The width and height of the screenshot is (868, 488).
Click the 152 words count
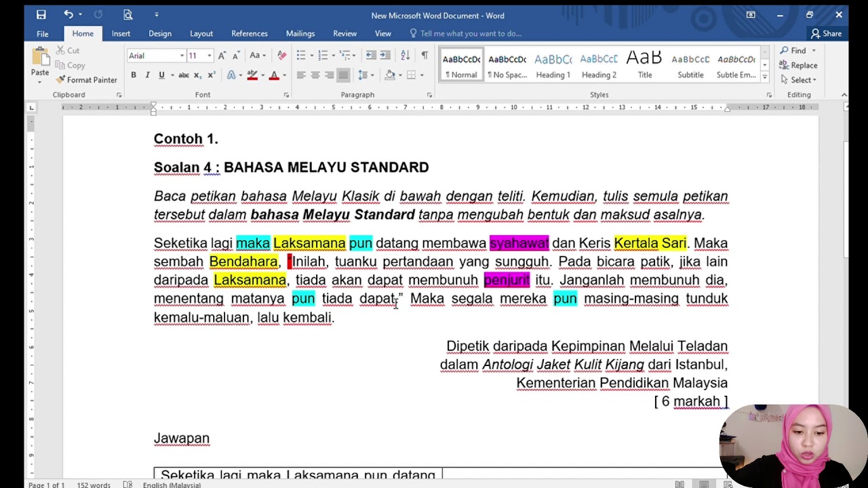coord(94,485)
